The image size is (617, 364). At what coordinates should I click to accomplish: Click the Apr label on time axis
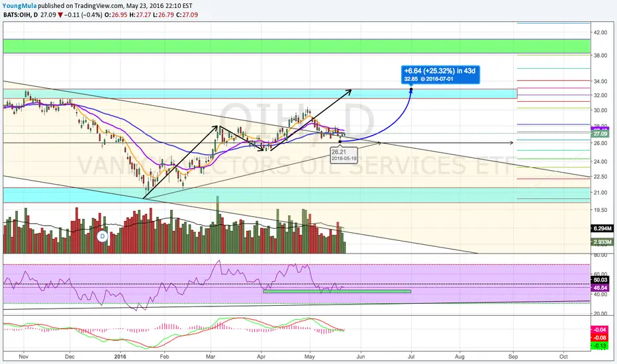click(261, 357)
